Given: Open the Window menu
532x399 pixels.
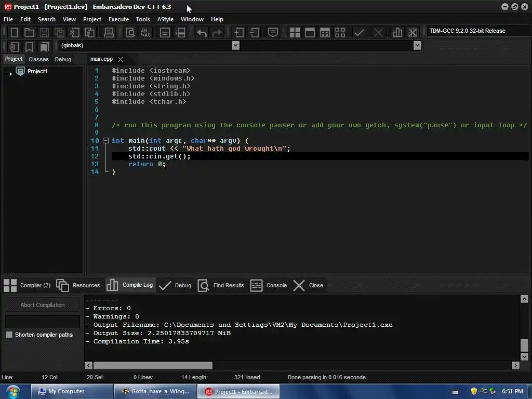Looking at the screenshot, I should click(192, 19).
